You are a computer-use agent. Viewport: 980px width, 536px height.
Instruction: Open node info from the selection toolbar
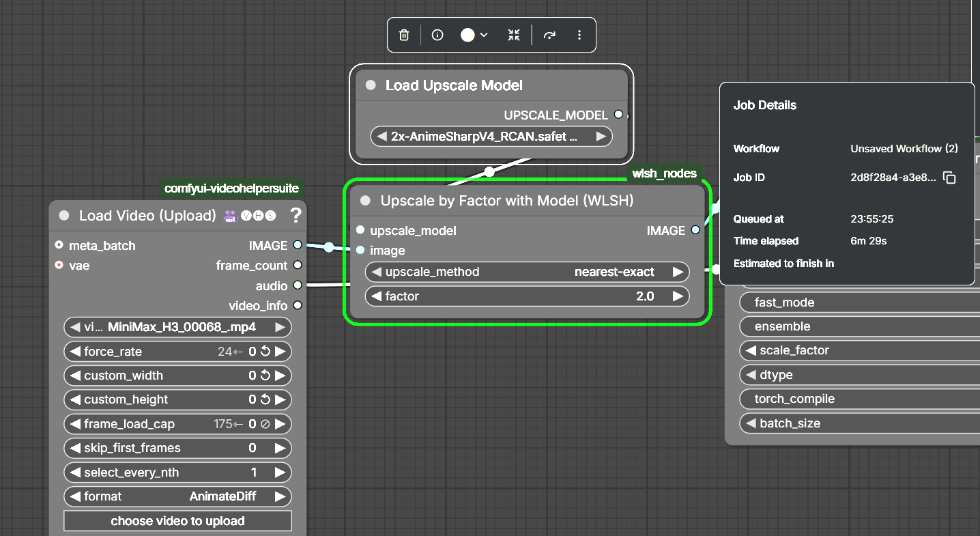point(437,35)
